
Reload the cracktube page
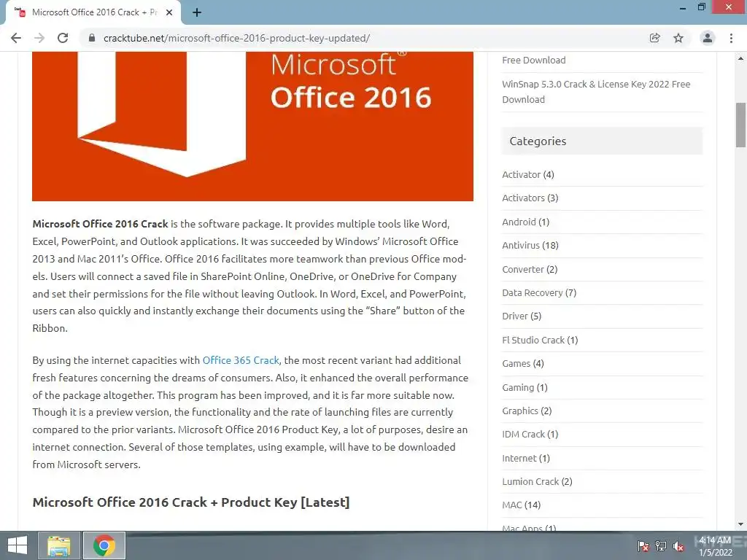tap(63, 38)
